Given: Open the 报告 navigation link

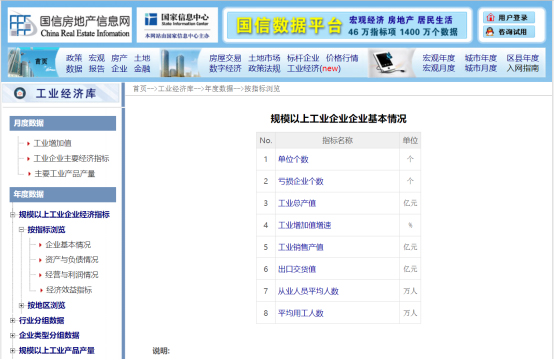Looking at the screenshot, I should click(x=96, y=69).
